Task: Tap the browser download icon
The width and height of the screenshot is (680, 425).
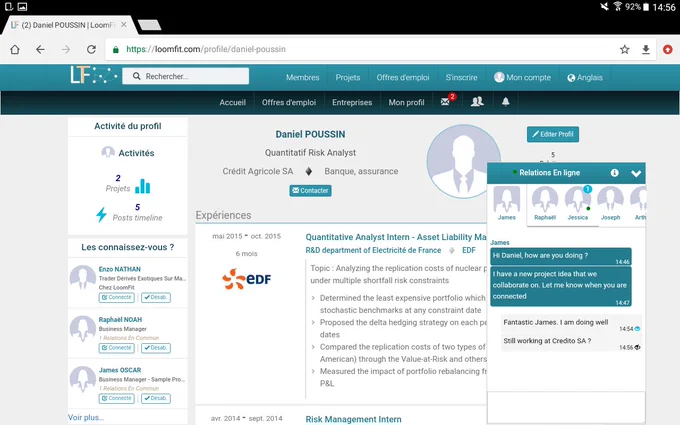Action: click(x=646, y=49)
